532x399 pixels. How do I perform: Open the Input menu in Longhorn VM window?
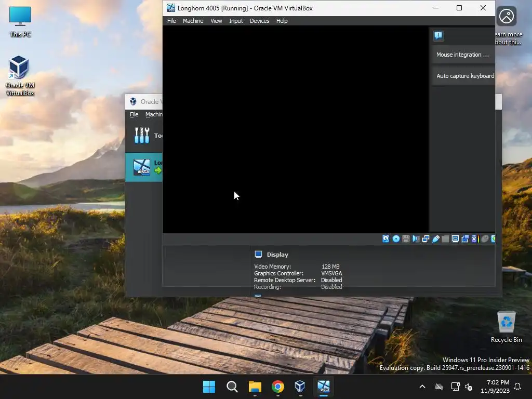pyautogui.click(x=236, y=21)
